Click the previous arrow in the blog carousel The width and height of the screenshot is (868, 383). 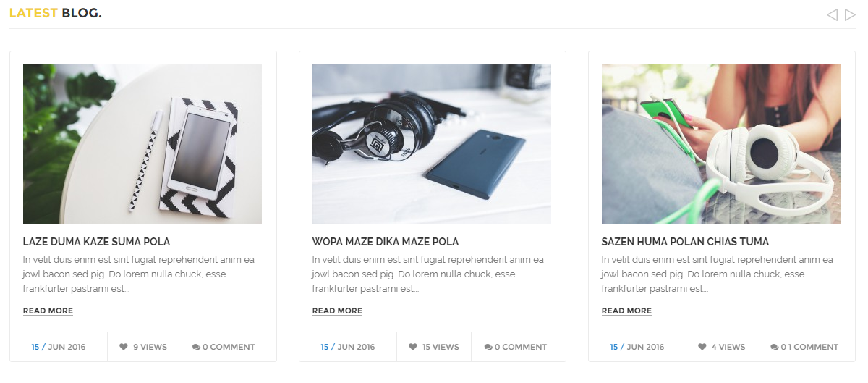point(832,14)
